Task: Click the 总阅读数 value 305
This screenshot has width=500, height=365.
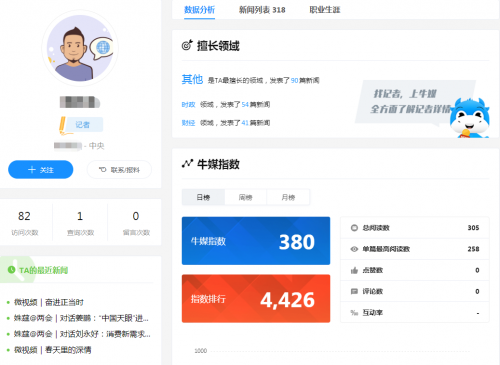Action: click(473, 228)
